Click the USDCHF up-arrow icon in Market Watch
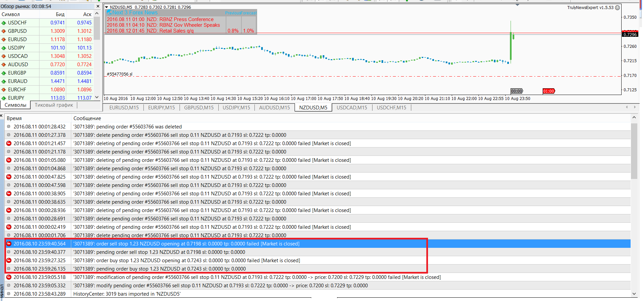Viewport: 644px width, 301px height. [4, 23]
